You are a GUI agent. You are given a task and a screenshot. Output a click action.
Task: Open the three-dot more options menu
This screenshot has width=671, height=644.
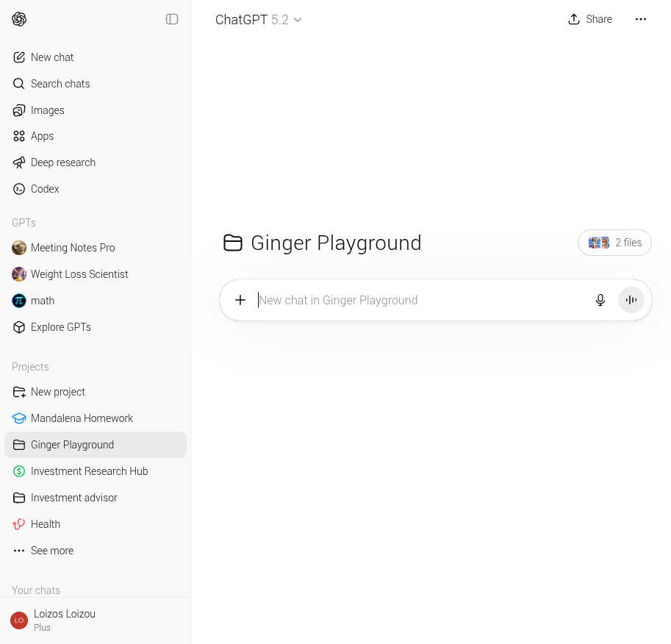641,19
